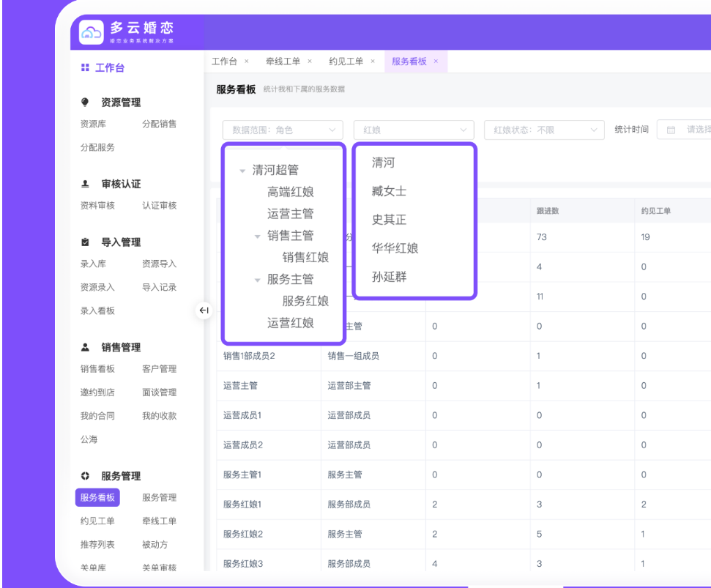Switch to the 约见工单 tab
The height and width of the screenshot is (588, 711).
click(x=346, y=62)
